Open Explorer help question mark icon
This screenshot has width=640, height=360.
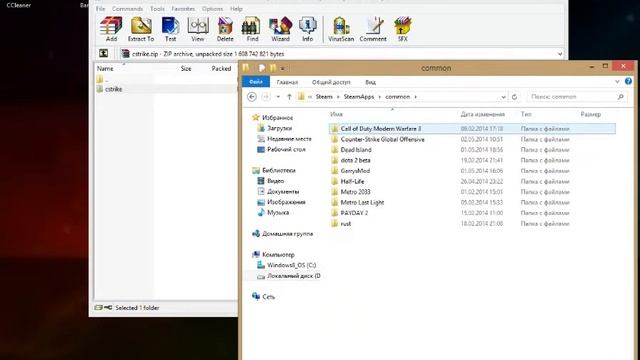pos(628,81)
